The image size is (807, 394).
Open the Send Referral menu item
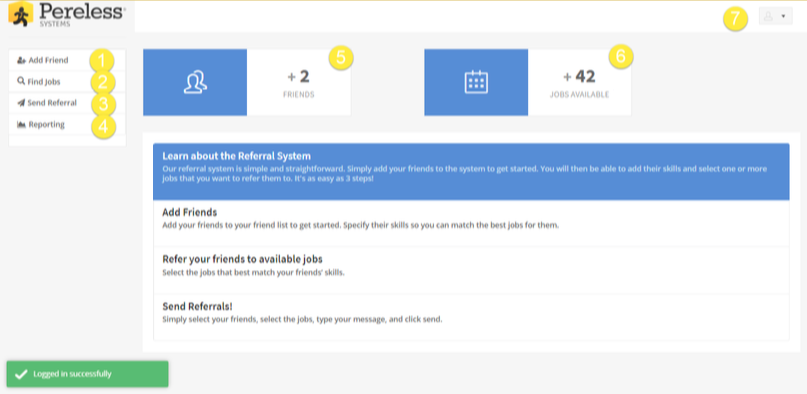point(67,103)
